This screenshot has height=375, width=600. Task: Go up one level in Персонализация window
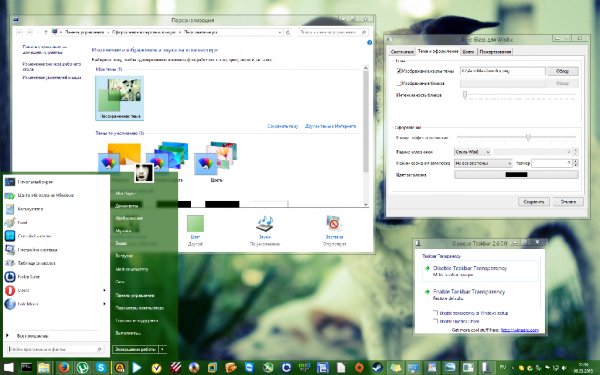tap(46, 33)
